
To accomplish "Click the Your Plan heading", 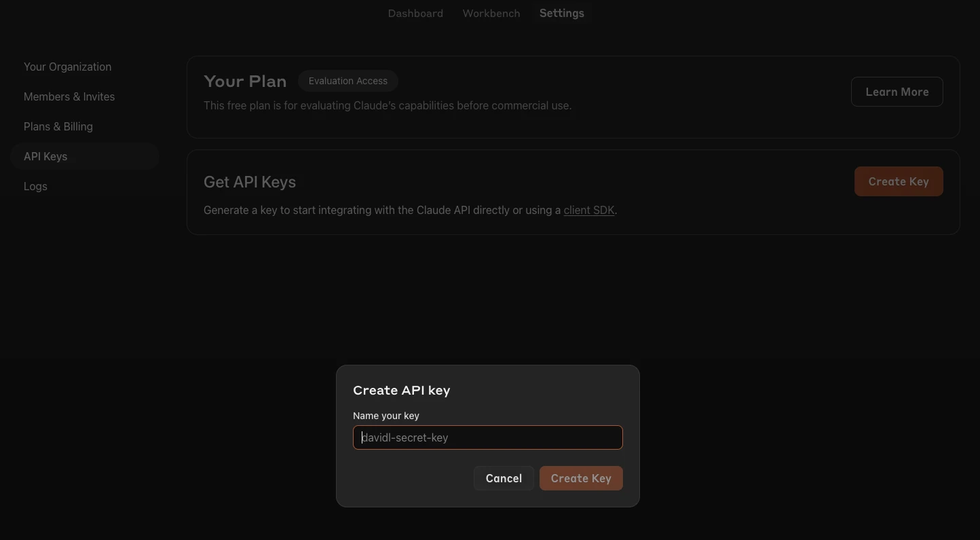I will pos(245,81).
